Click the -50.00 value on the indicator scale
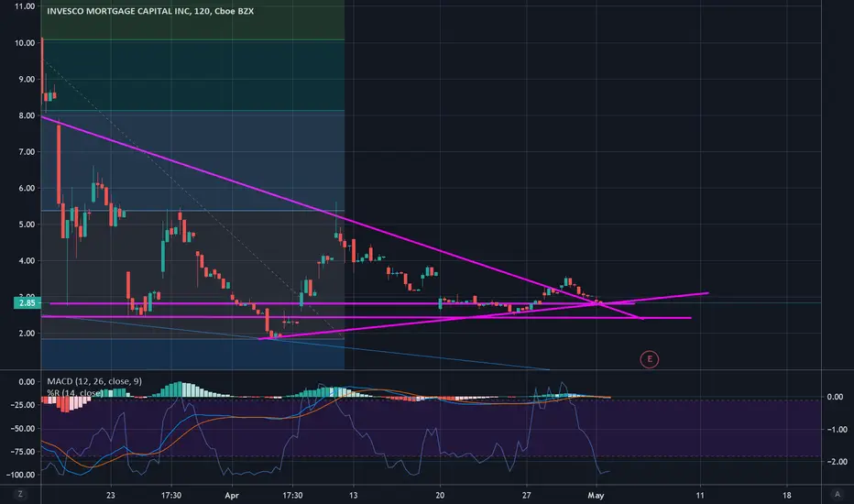The height and width of the screenshot is (504, 854). (22, 428)
